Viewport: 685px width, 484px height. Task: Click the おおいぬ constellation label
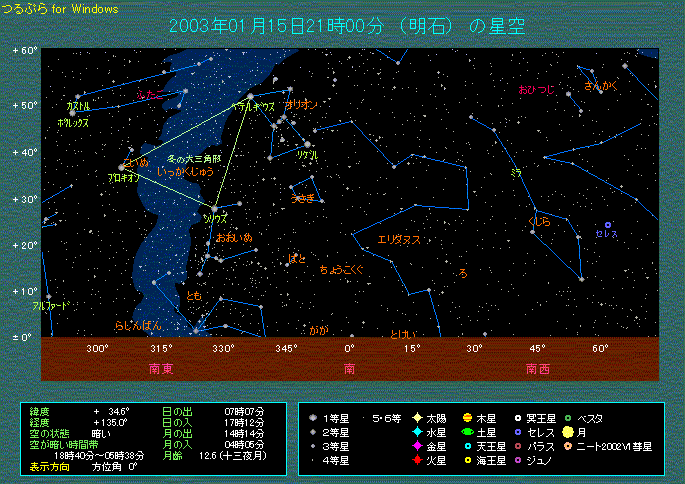coord(234,238)
